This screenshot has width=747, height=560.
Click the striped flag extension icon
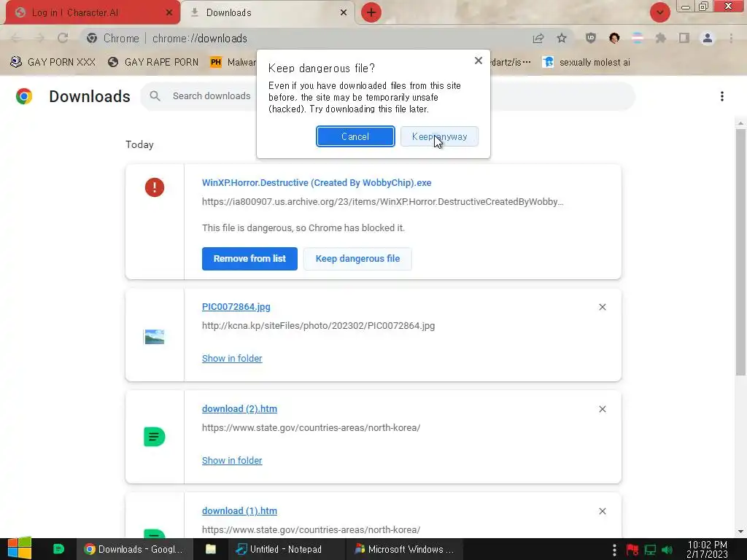(638, 38)
